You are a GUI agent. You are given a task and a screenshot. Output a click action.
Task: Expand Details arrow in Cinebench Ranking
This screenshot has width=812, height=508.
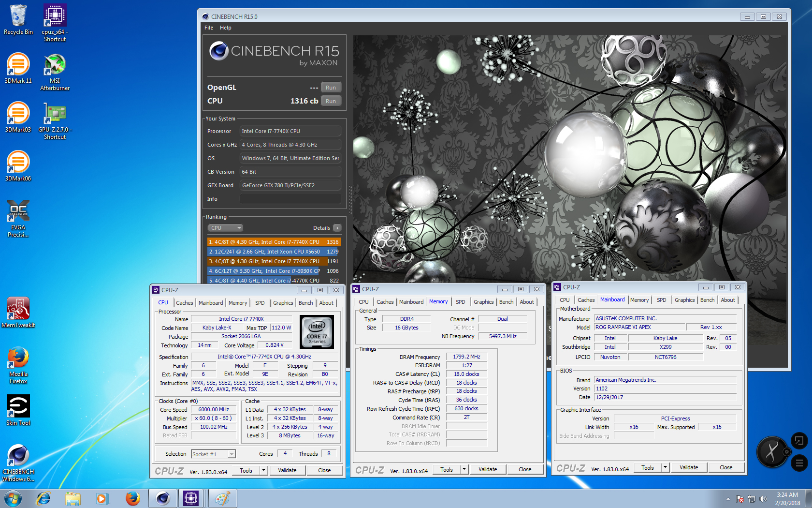click(337, 228)
